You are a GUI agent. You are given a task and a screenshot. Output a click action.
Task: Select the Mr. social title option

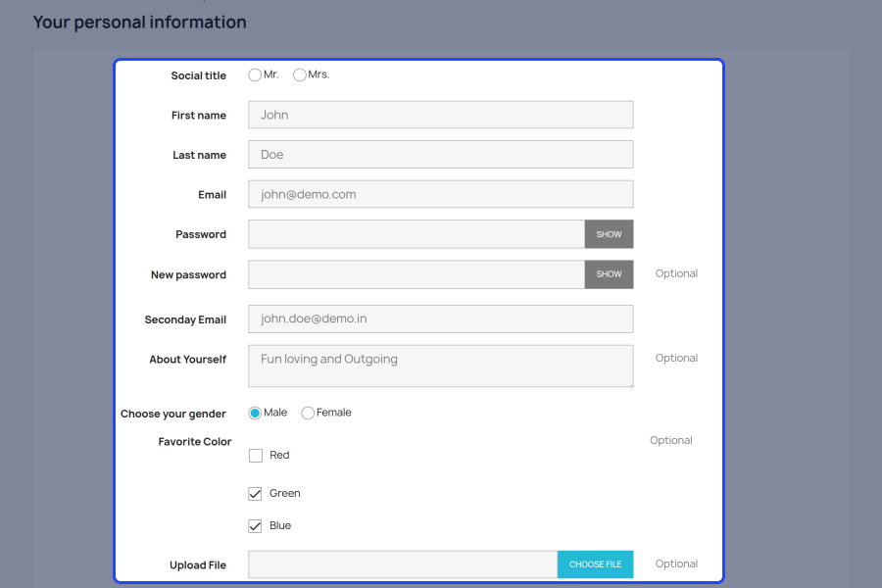[255, 74]
